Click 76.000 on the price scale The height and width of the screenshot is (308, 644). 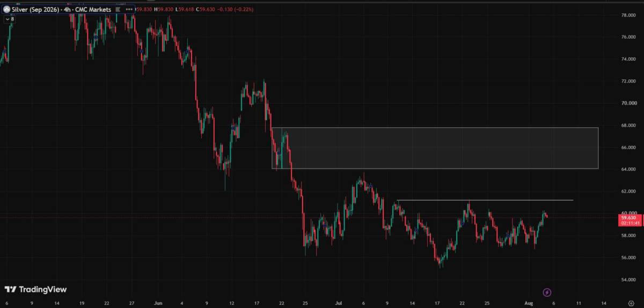628,37
